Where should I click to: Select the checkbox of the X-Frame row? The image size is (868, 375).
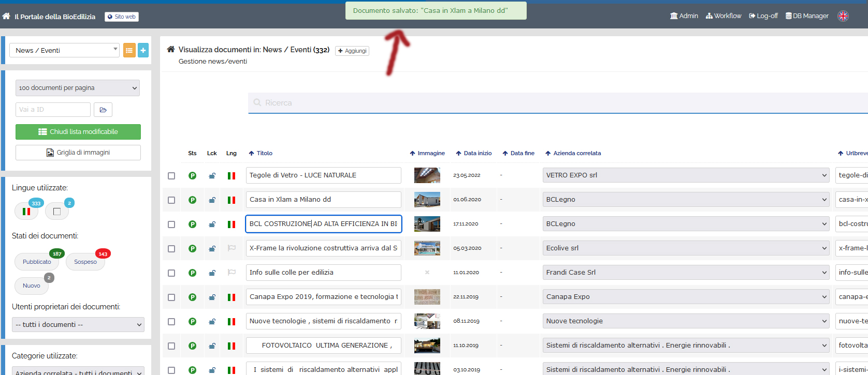click(x=171, y=249)
